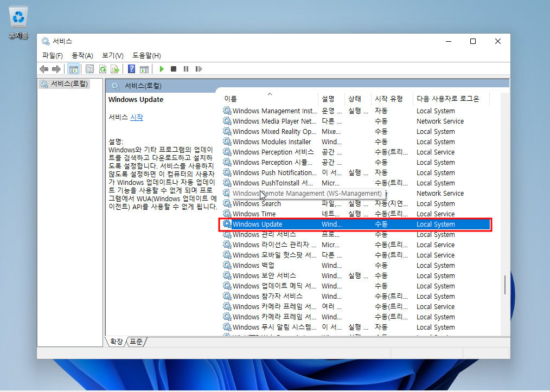
Task: Select Windows 푸시 알림 시스템... service
Action: pyautogui.click(x=356, y=327)
